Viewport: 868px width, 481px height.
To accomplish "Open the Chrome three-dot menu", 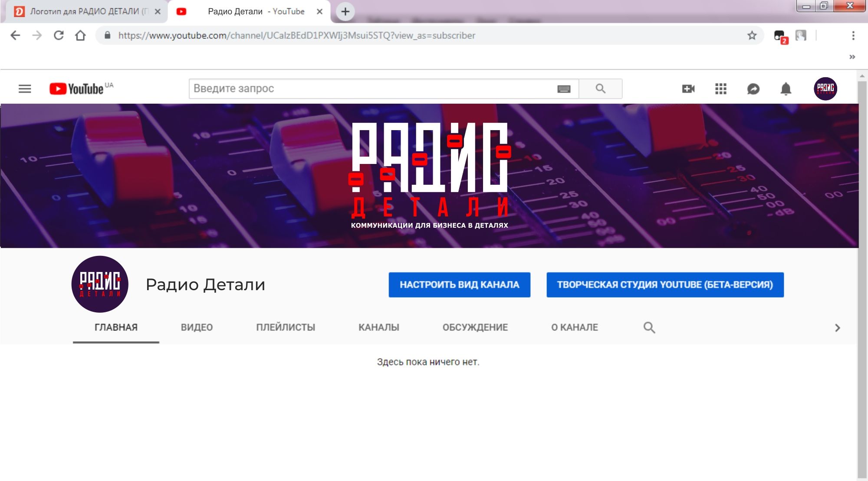I will [x=853, y=36].
